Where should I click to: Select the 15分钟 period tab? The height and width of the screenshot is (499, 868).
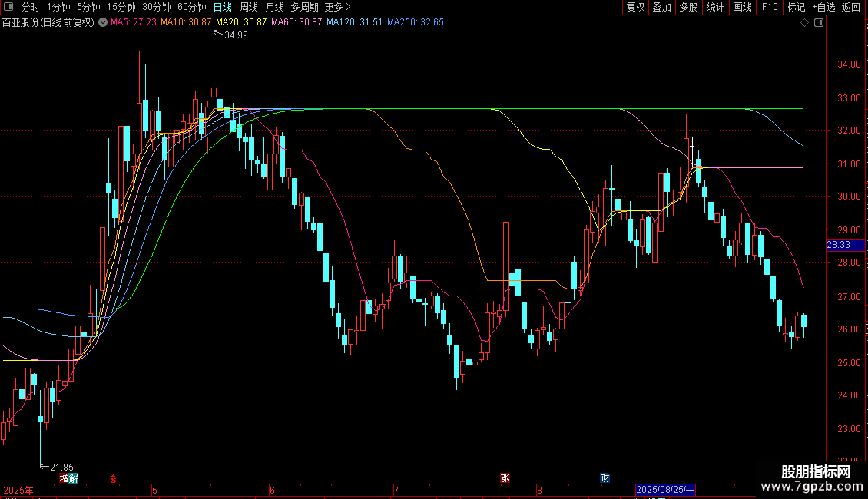point(121,7)
